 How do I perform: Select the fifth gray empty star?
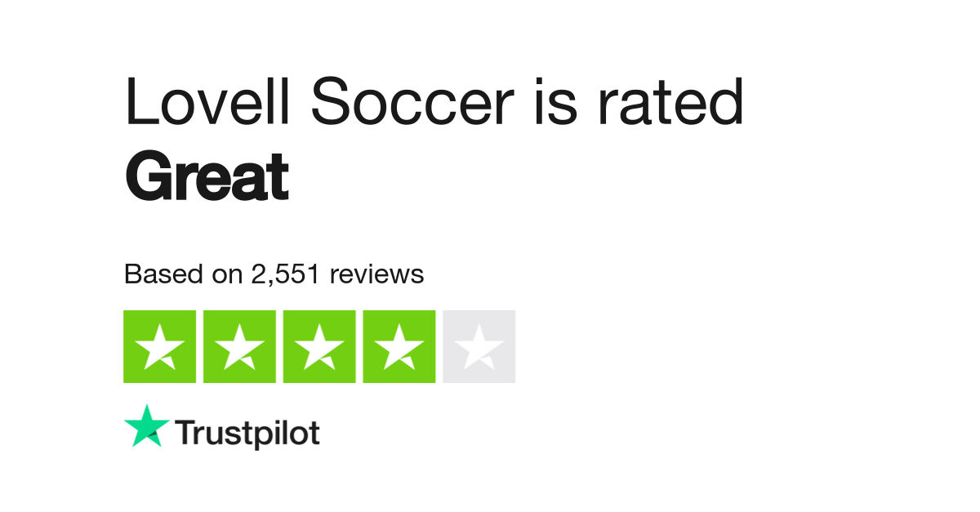479,346
